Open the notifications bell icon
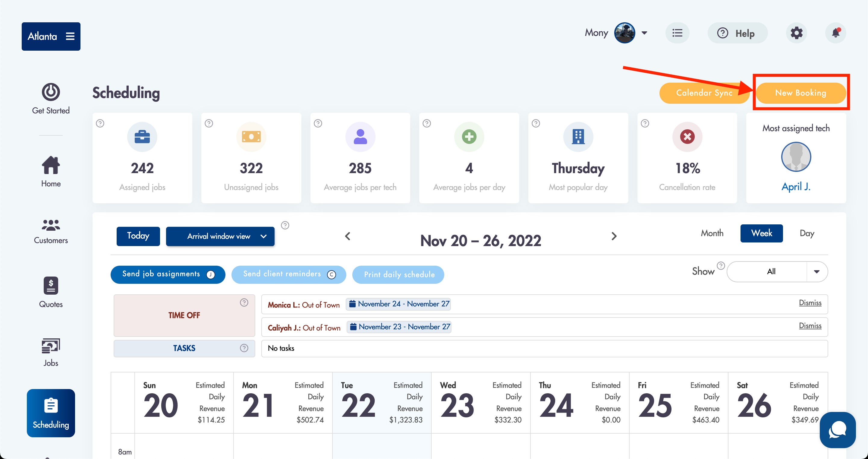Viewport: 868px width, 459px height. (x=835, y=33)
